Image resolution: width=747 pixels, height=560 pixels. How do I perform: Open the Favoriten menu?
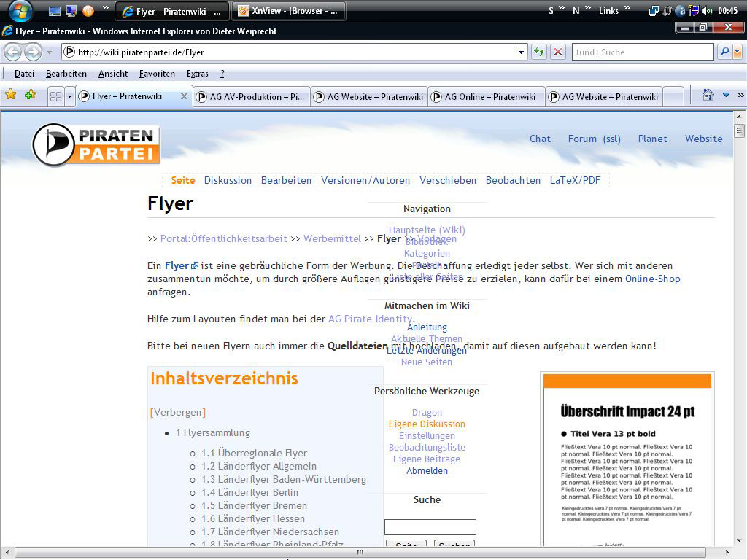point(157,74)
